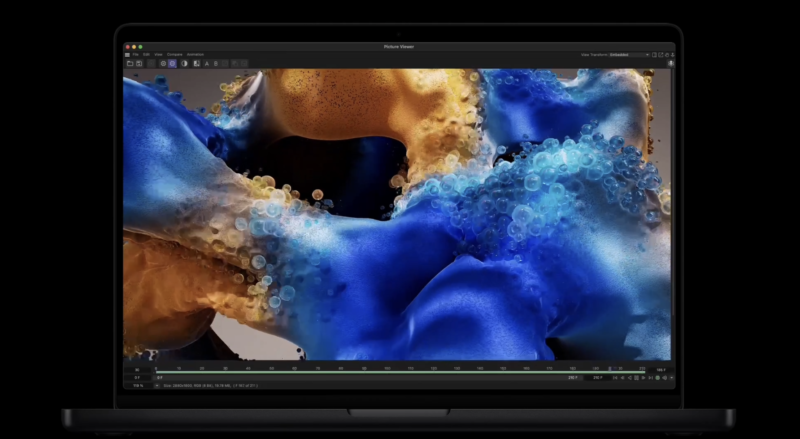
Task: Open the Edit menu
Action: tap(145, 54)
